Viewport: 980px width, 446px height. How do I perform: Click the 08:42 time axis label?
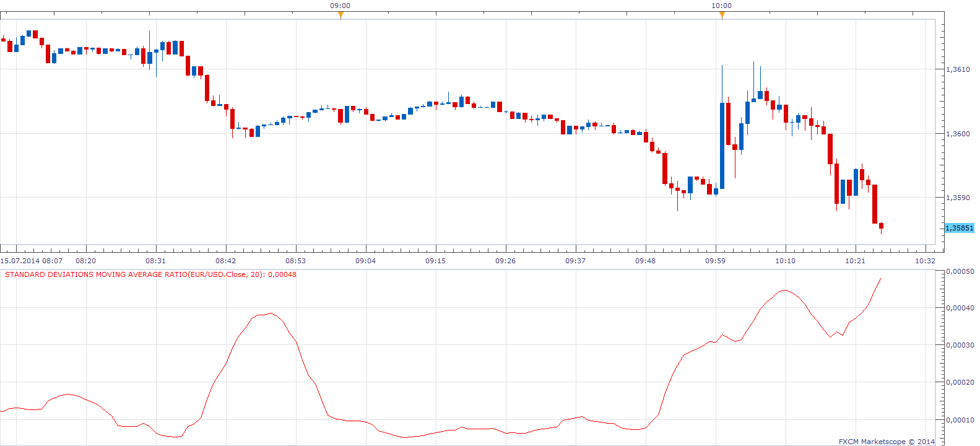click(x=226, y=261)
